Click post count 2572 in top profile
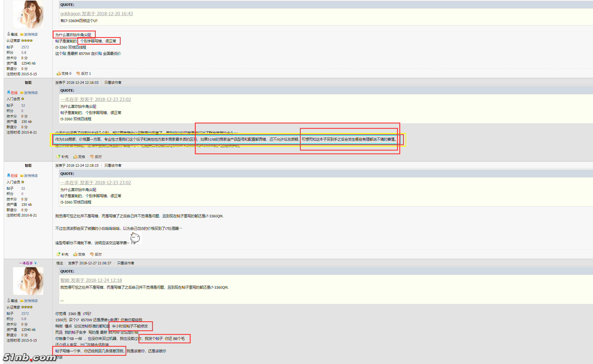The height and width of the screenshot is (364, 593). pos(25,47)
